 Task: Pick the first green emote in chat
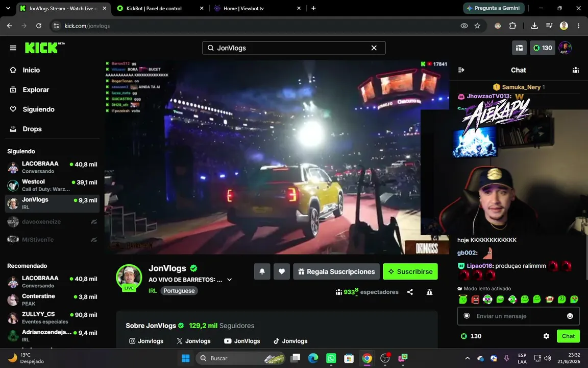click(463, 300)
